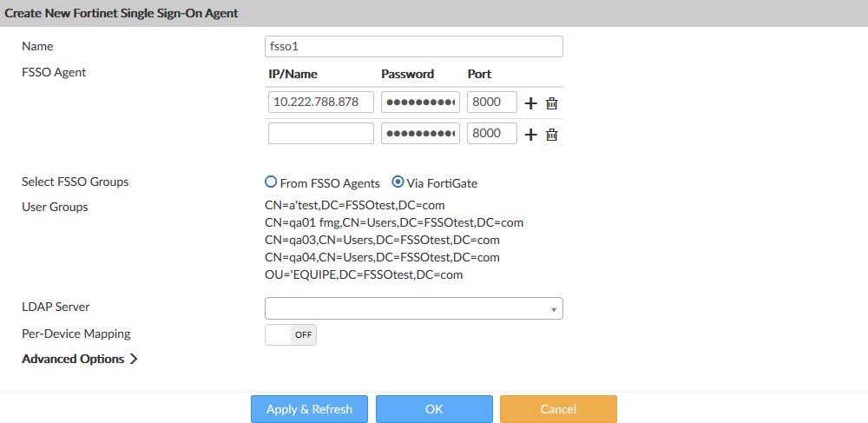Select user group CN=qa03,CN=Users entry
This screenshot has width=868, height=423.
point(382,240)
